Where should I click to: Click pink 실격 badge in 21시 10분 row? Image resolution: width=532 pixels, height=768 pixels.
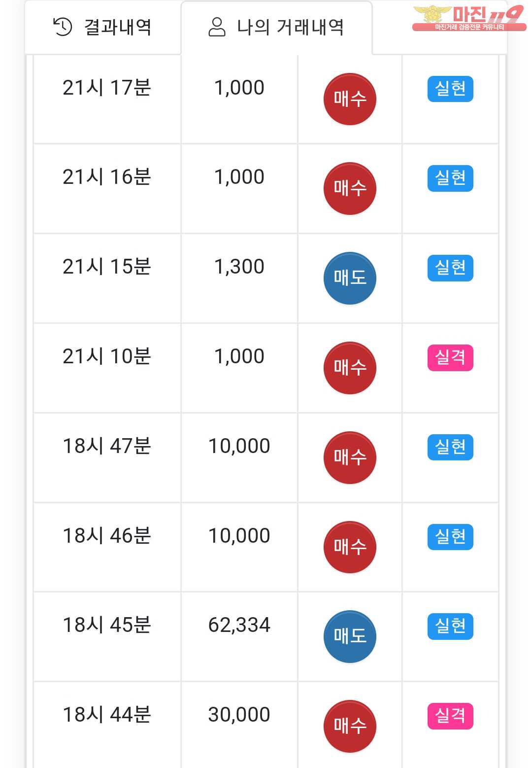[450, 358]
